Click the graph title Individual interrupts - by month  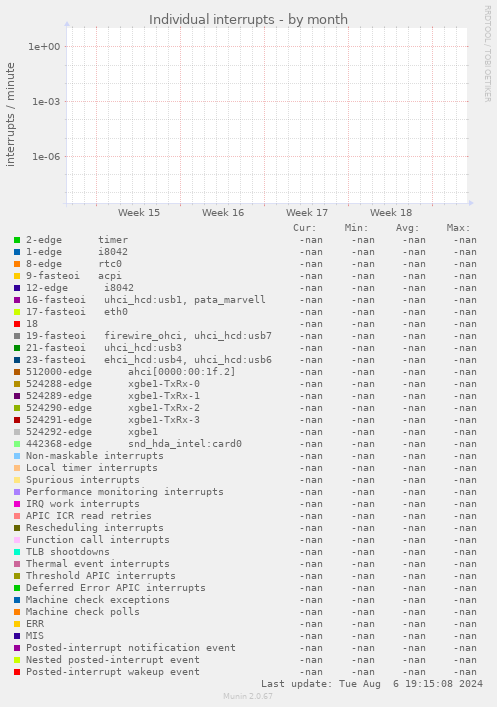(248, 20)
